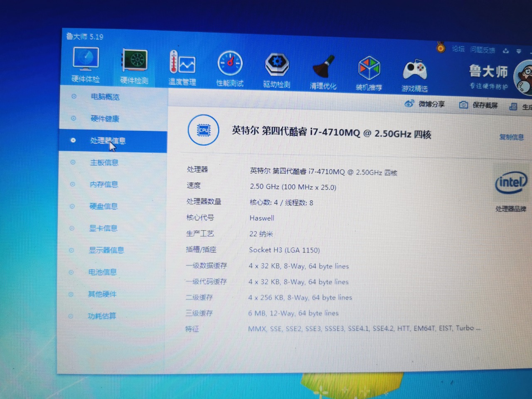Image resolution: width=532 pixels, height=399 pixels.
Task: Open 问题反馈 feedback link
Action: point(483,50)
